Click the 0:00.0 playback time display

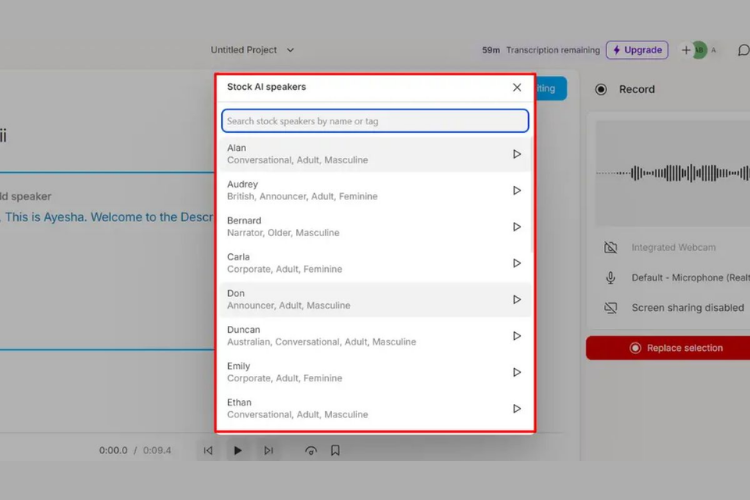click(113, 450)
